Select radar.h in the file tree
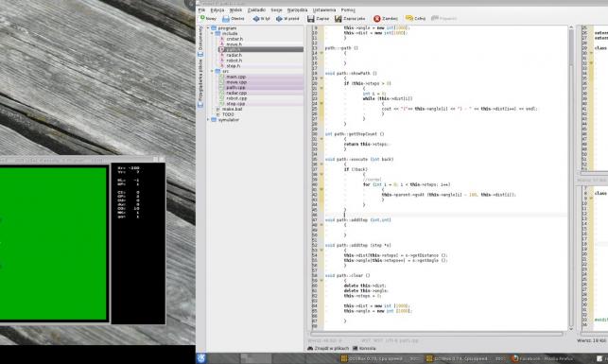 234,56
